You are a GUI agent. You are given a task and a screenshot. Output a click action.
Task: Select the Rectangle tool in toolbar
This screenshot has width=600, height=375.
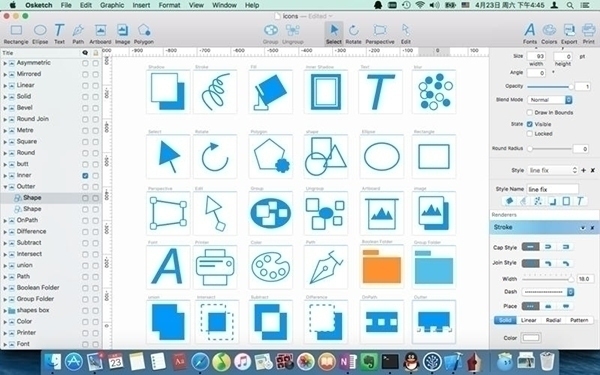point(16,34)
